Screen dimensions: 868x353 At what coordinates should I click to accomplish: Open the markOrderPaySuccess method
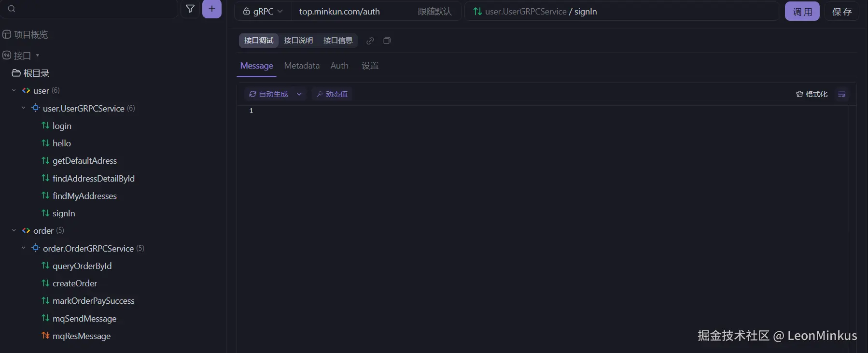pos(93,300)
